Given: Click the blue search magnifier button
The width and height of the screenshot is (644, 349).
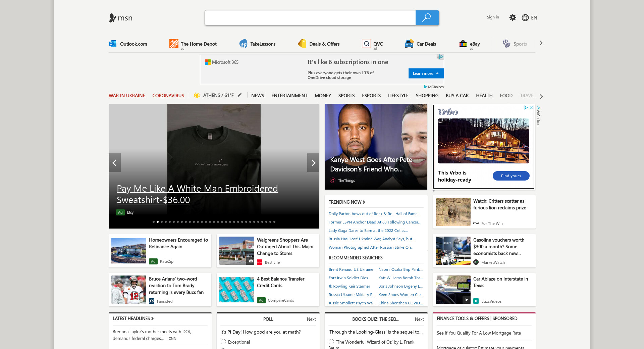Looking at the screenshot, I should click(427, 18).
